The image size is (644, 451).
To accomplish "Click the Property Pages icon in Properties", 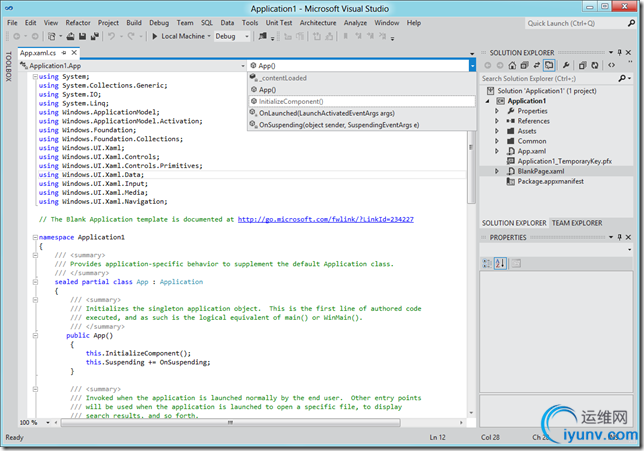I will coord(516,263).
